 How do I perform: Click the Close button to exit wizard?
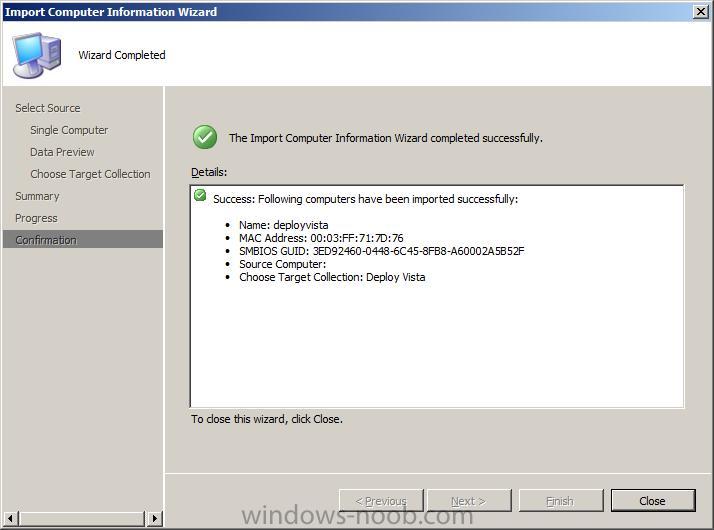pyautogui.click(x=653, y=500)
